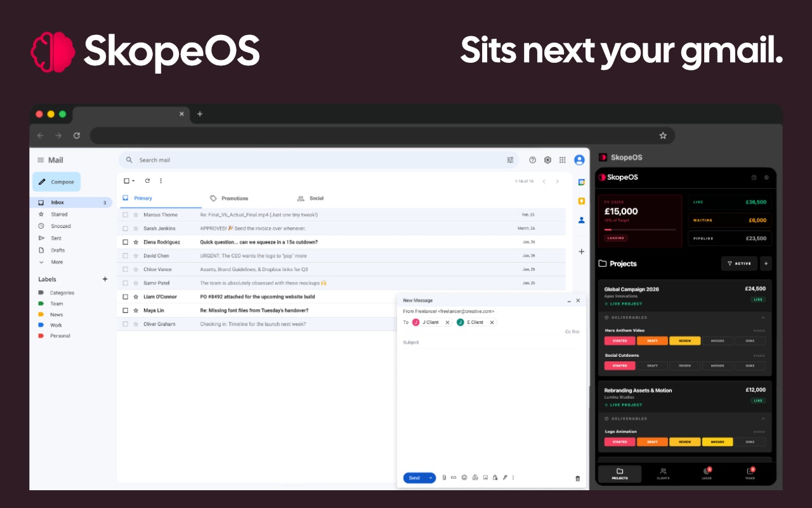Open Send options dropdown arrow
812x508 pixels.
tap(431, 478)
